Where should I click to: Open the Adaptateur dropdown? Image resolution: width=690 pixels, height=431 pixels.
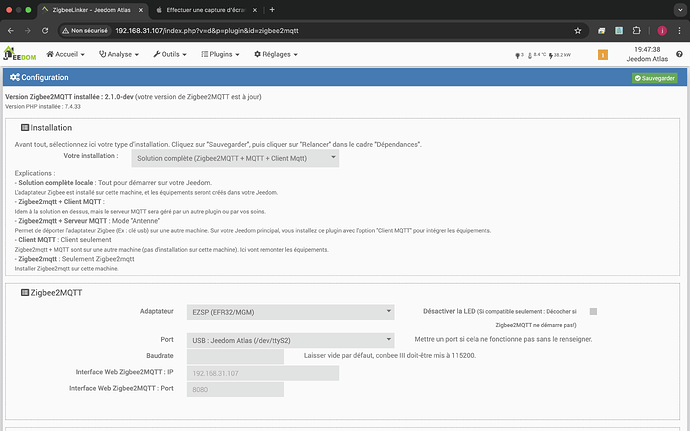290,312
